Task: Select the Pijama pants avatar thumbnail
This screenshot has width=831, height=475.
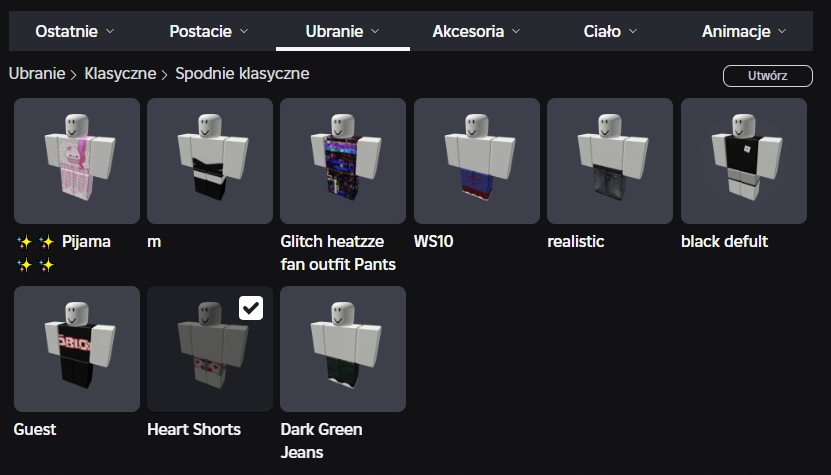Action: pyautogui.click(x=77, y=161)
